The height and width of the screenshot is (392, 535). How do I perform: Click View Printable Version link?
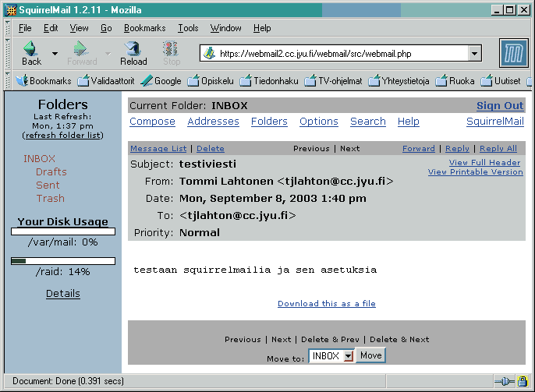pos(475,171)
